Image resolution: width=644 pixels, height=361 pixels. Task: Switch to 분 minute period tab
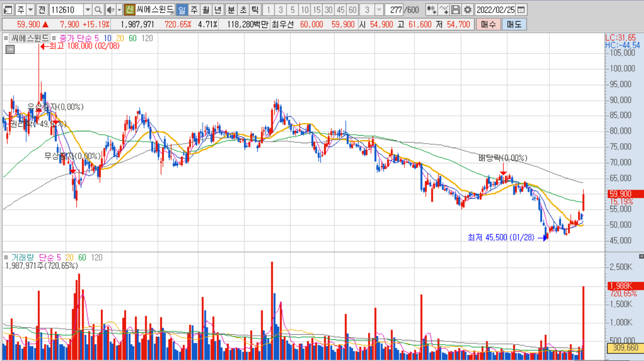click(231, 10)
